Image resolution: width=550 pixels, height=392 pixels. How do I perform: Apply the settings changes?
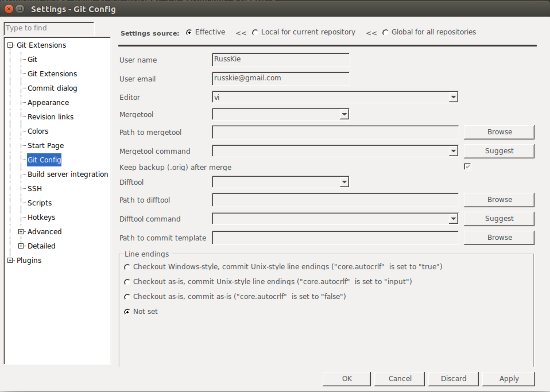click(x=509, y=379)
